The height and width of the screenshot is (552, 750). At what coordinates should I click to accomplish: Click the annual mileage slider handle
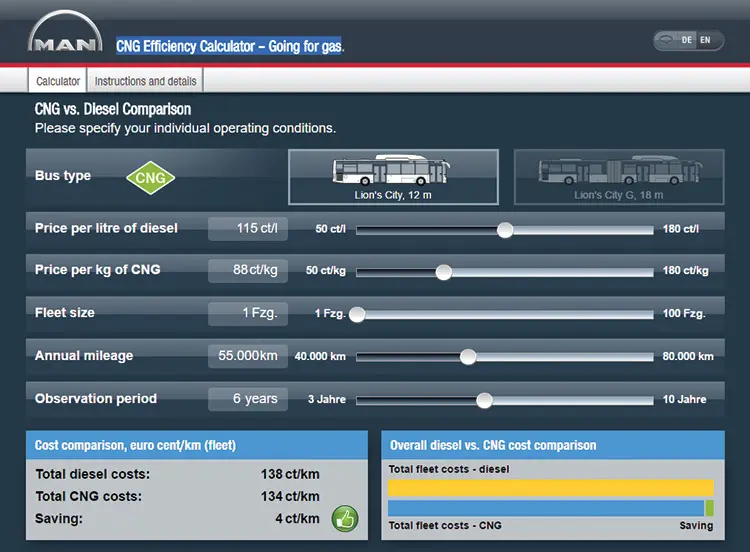468,356
